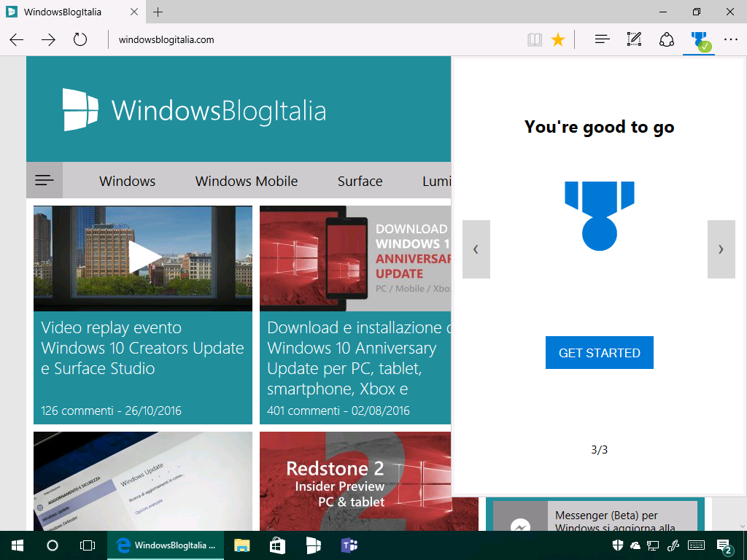The width and height of the screenshot is (747, 560).
Task: Open Action Center notifications icon
Action: 724,546
